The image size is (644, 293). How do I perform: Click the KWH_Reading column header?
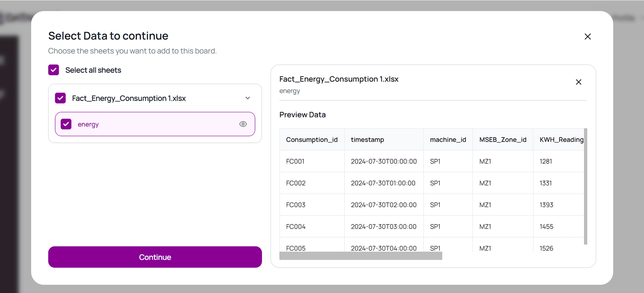pos(561,140)
